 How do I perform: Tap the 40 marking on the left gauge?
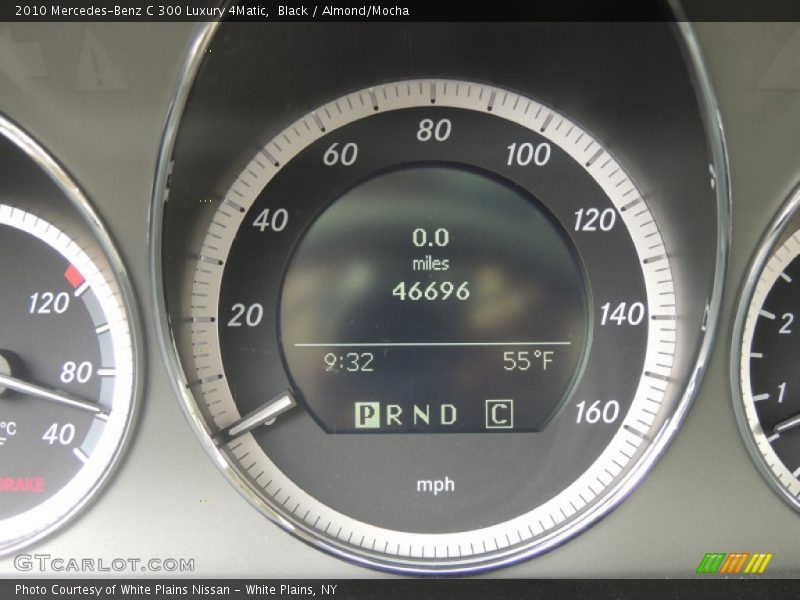59,434
